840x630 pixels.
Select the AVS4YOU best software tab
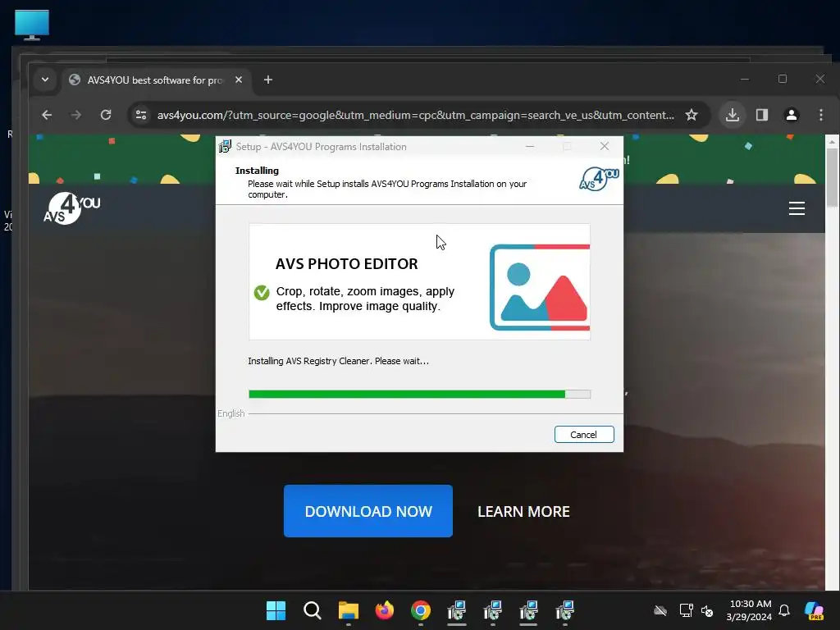tap(155, 80)
